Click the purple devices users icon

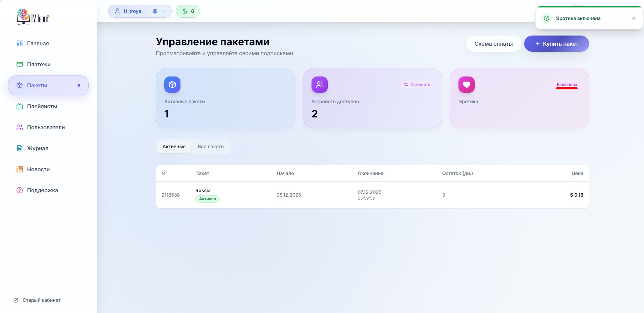[x=319, y=85]
